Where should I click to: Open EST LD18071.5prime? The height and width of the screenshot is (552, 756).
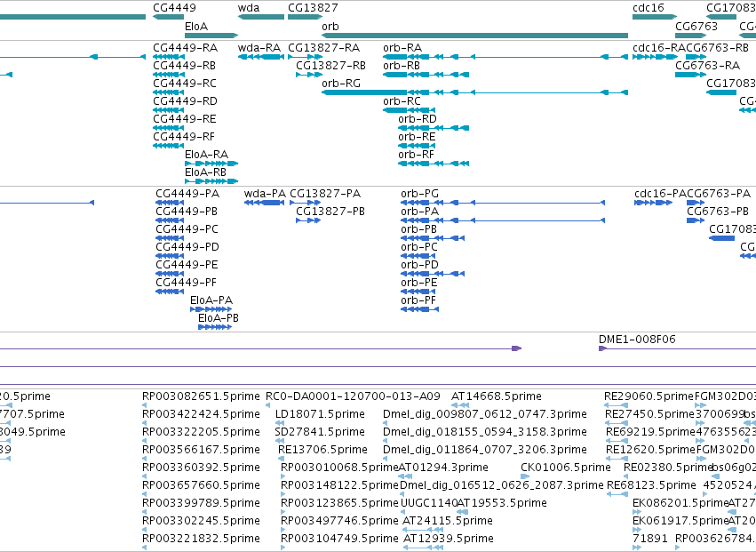coord(320,414)
